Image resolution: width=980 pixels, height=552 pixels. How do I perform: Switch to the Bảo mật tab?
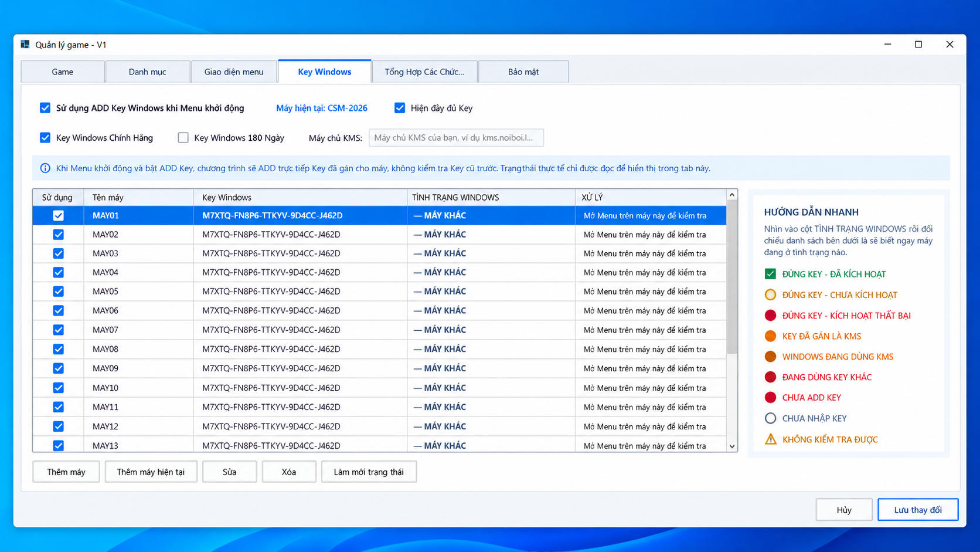[x=523, y=72]
